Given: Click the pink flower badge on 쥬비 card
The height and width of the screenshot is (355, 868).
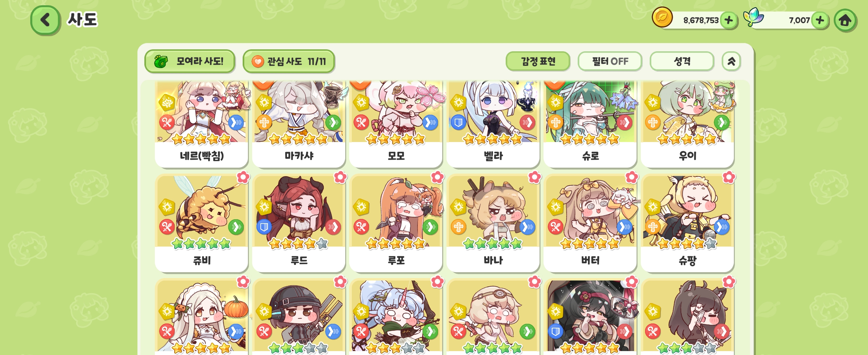Looking at the screenshot, I should 243,177.
